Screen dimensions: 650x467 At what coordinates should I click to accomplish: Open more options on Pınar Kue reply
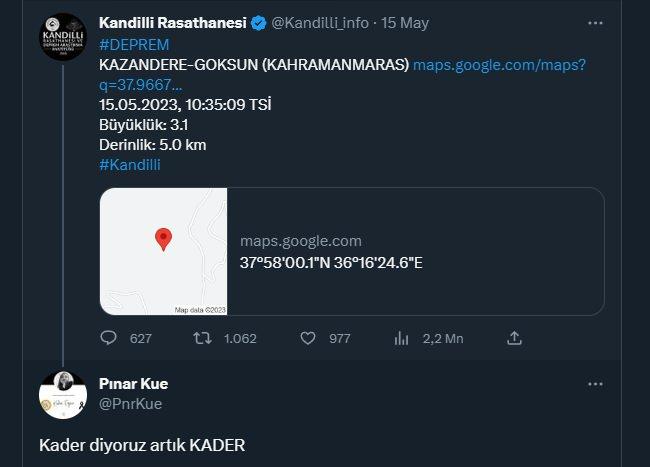[595, 384]
